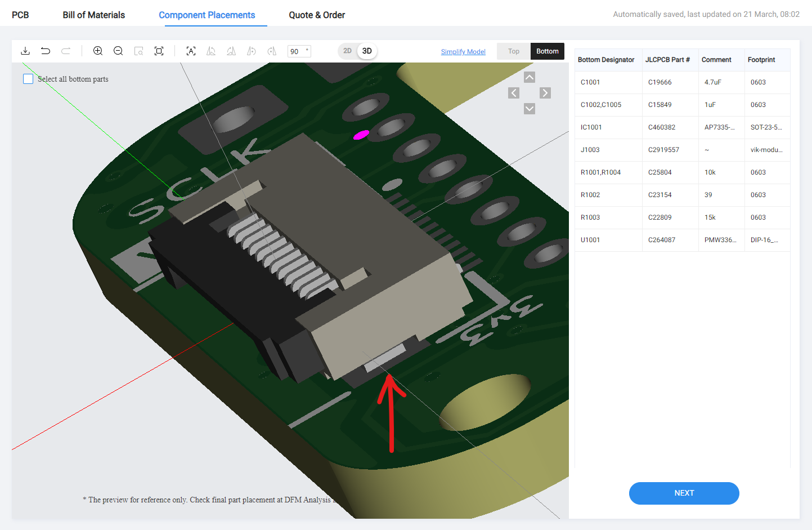
Task: Zoom out of the 3D preview
Action: (x=118, y=51)
